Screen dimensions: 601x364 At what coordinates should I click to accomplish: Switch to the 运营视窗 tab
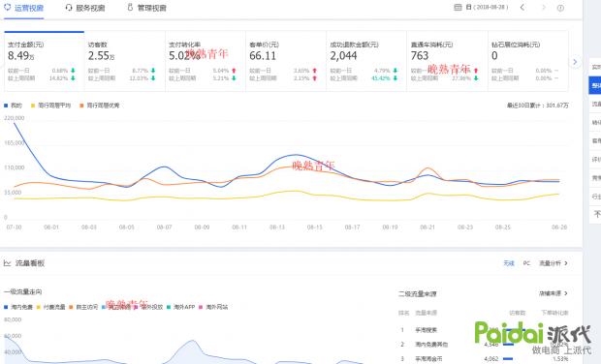click(x=24, y=8)
